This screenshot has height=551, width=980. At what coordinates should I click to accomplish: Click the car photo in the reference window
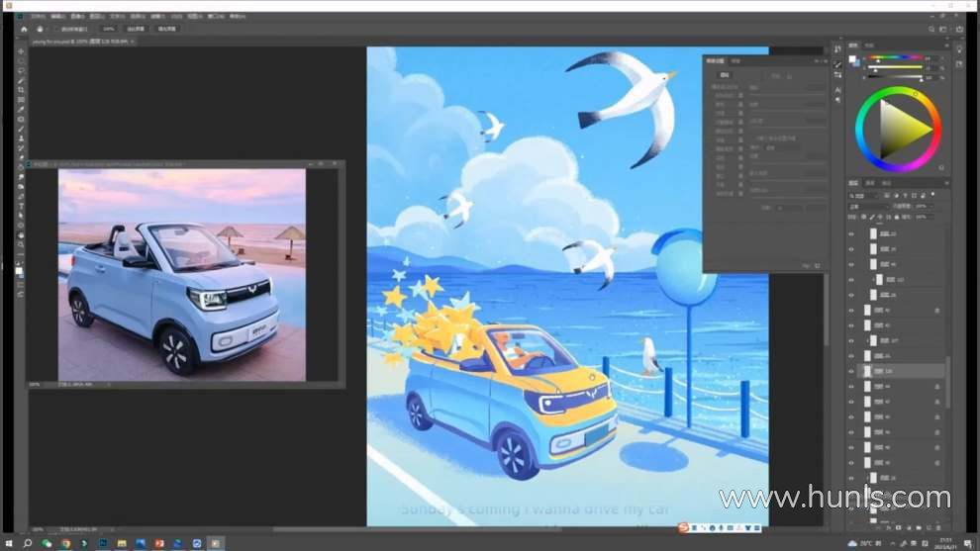point(182,275)
